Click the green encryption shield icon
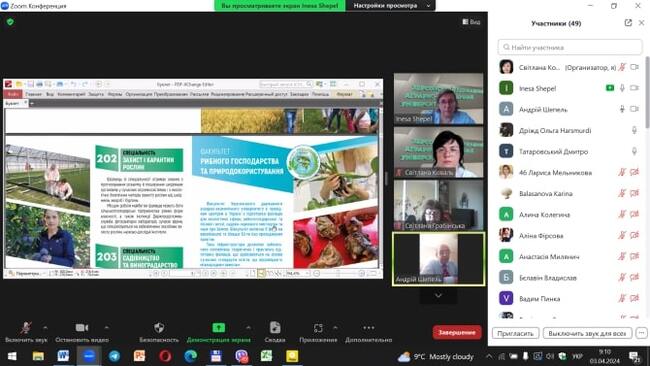Screen dimensions: 650x366 (10, 22)
